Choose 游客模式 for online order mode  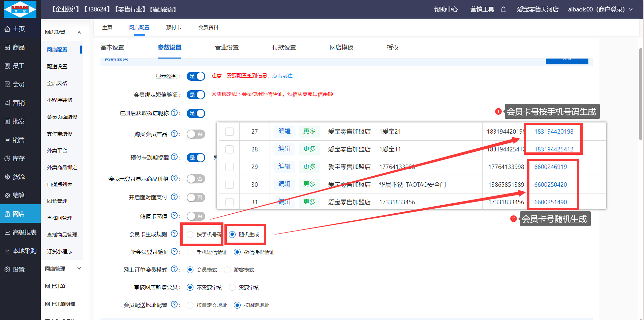[227, 270]
